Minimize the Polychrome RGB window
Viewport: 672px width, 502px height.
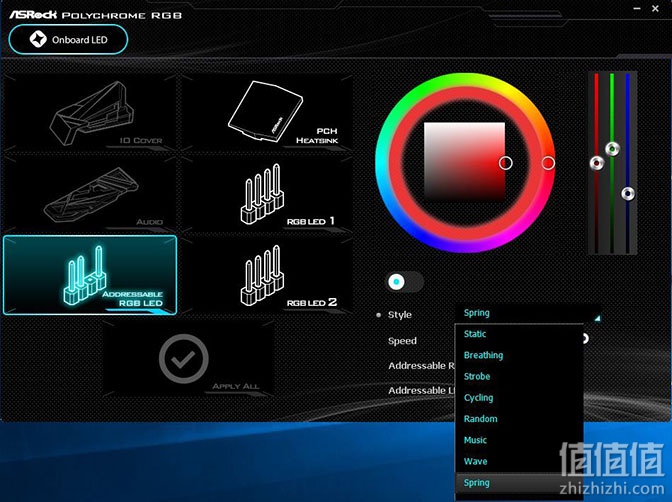(x=637, y=9)
